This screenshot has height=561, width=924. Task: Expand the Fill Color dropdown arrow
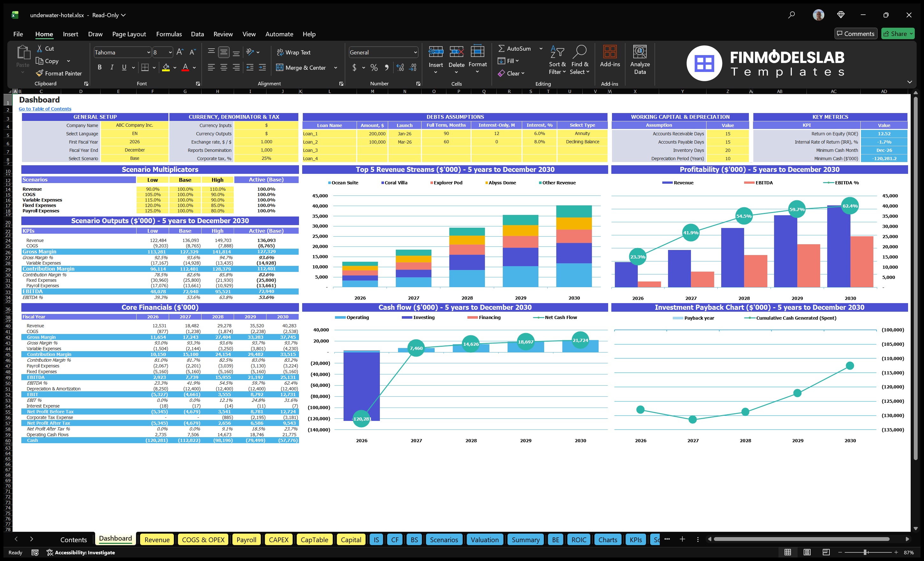tap(174, 68)
